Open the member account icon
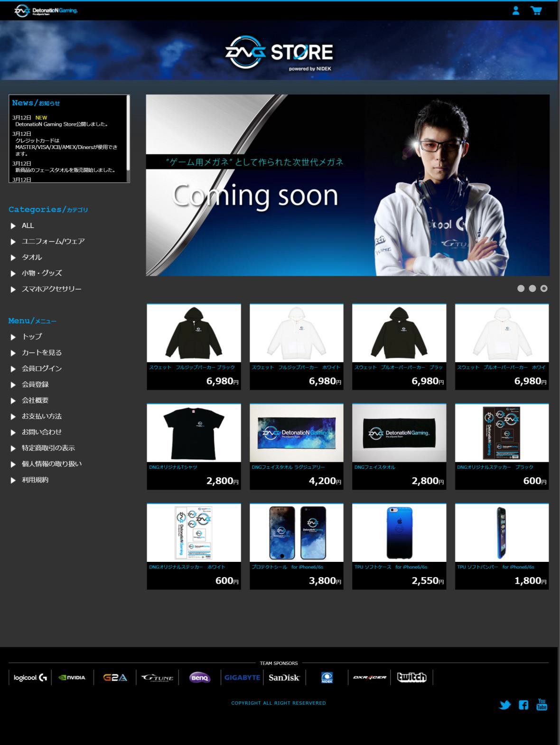 click(516, 10)
